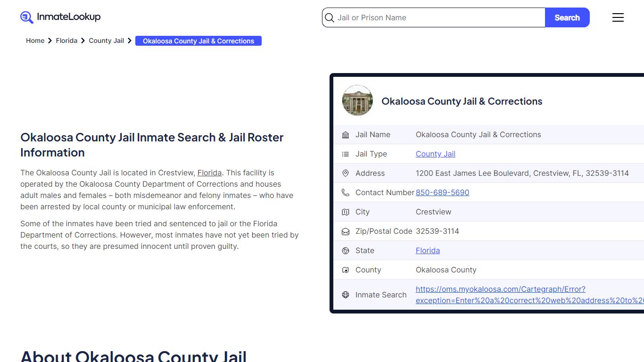Click the blue Search button

[567, 17]
